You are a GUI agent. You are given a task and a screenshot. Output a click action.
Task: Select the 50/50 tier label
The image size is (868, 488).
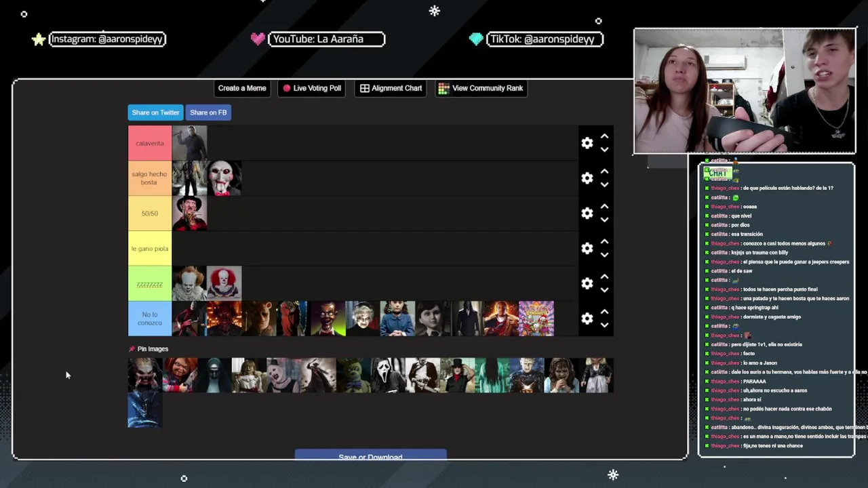click(x=150, y=213)
